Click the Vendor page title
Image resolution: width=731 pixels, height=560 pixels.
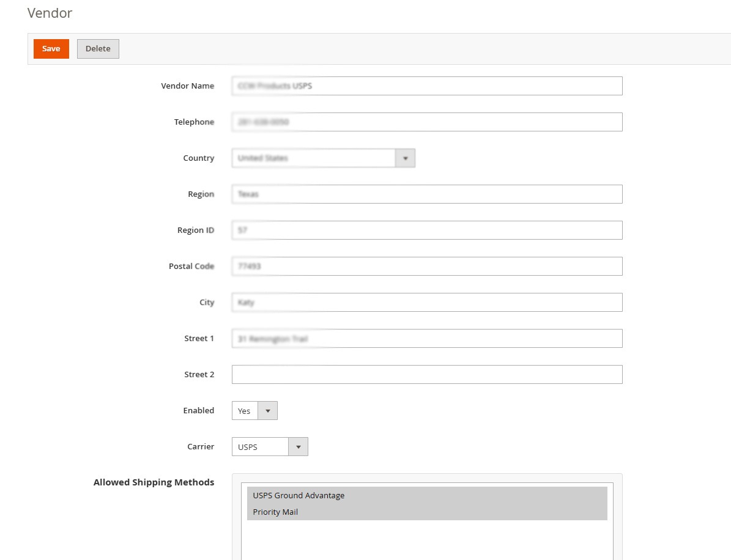[49, 13]
